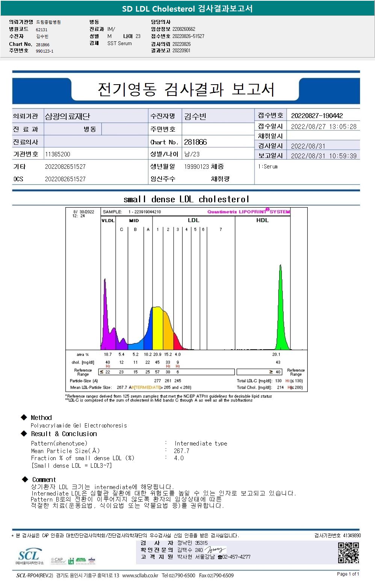
Task: Click the CAP accredited logo
Action: pyautogui.click(x=58, y=560)
